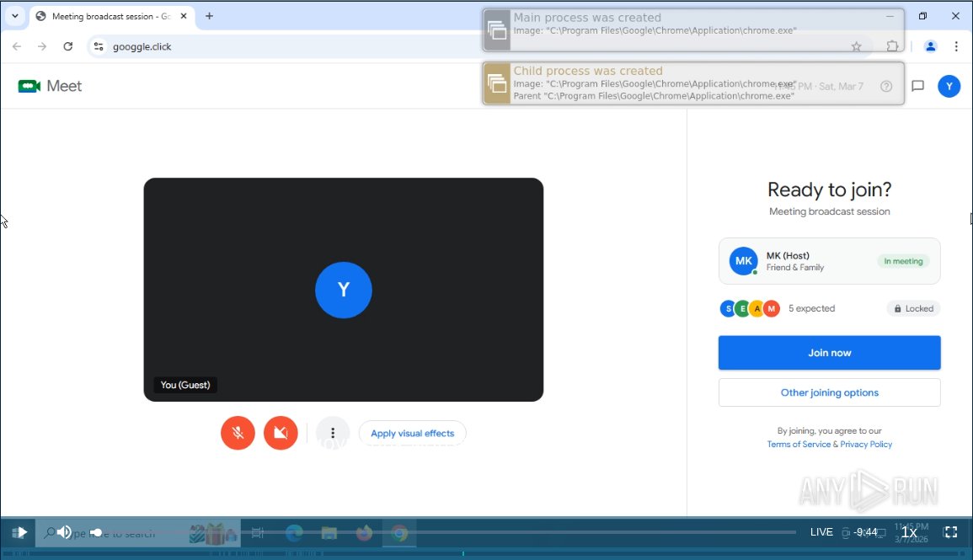Click the Chrome forward arrow
Viewport: 973px width, 560px height.
click(42, 46)
